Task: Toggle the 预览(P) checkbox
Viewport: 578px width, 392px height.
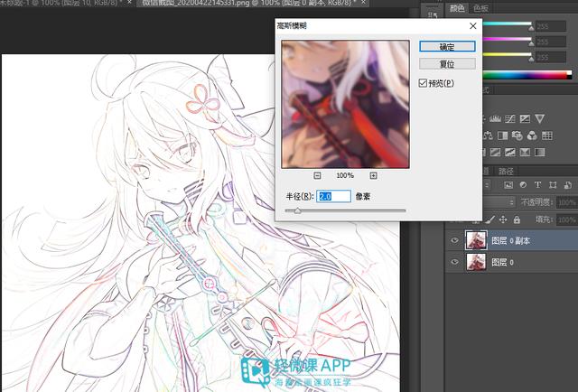Action: point(423,83)
